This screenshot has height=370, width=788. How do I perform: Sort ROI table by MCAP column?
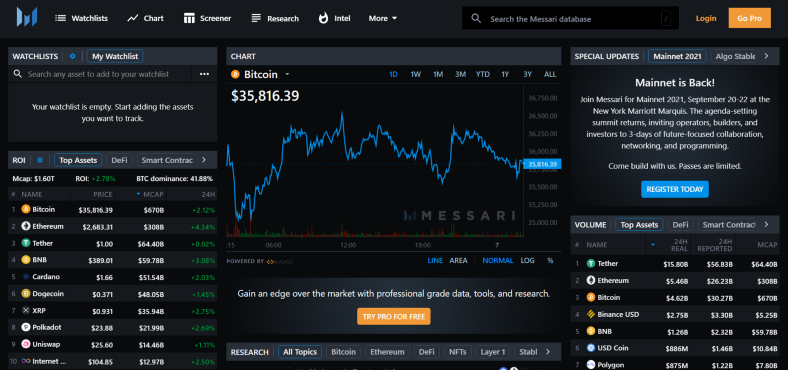point(150,194)
